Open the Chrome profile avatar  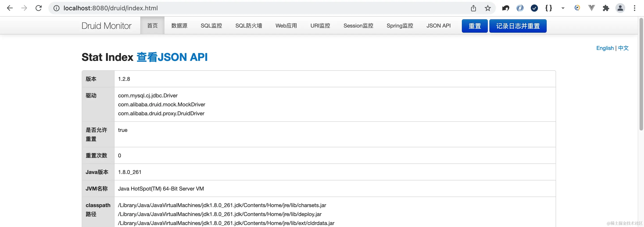pos(620,8)
